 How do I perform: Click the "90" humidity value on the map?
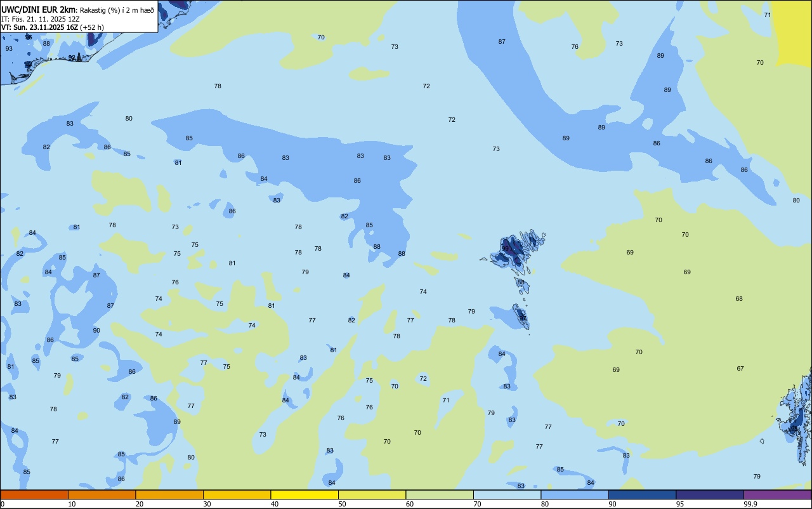(96, 330)
